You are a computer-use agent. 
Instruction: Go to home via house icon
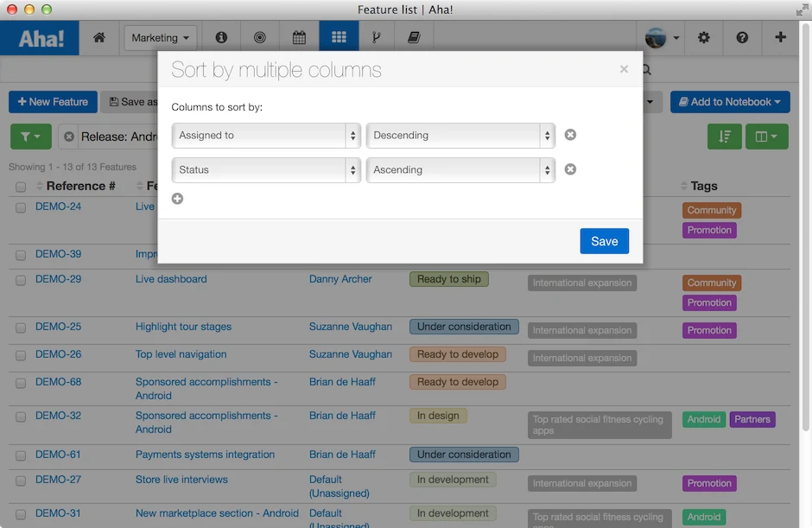pos(99,37)
